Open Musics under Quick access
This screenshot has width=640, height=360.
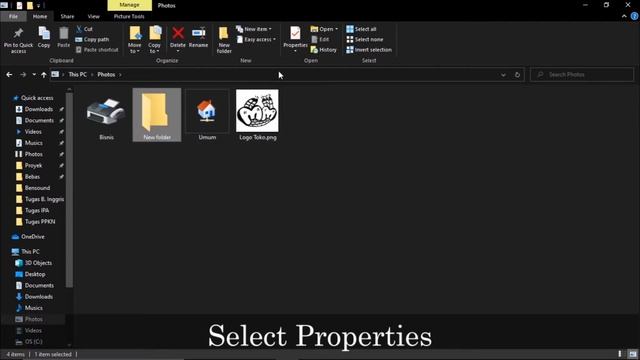[x=33, y=143]
